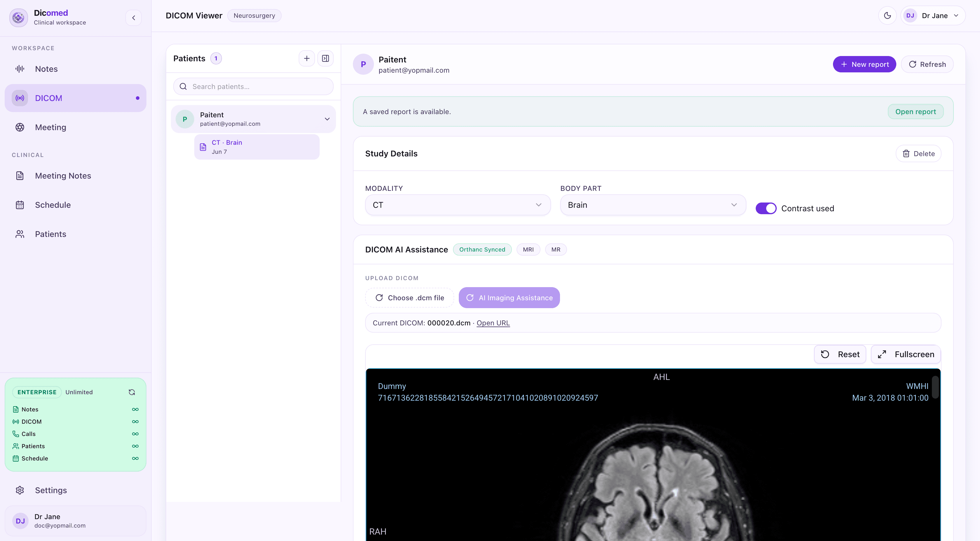Click the DICOM icon in the plan card
Screen dimensions: 980x541
click(15, 421)
